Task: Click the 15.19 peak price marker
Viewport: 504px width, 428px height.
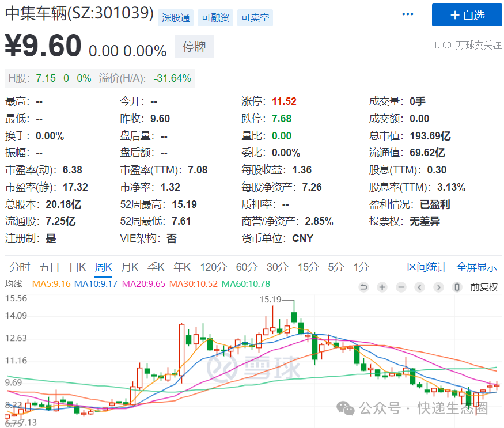Action: (270, 300)
